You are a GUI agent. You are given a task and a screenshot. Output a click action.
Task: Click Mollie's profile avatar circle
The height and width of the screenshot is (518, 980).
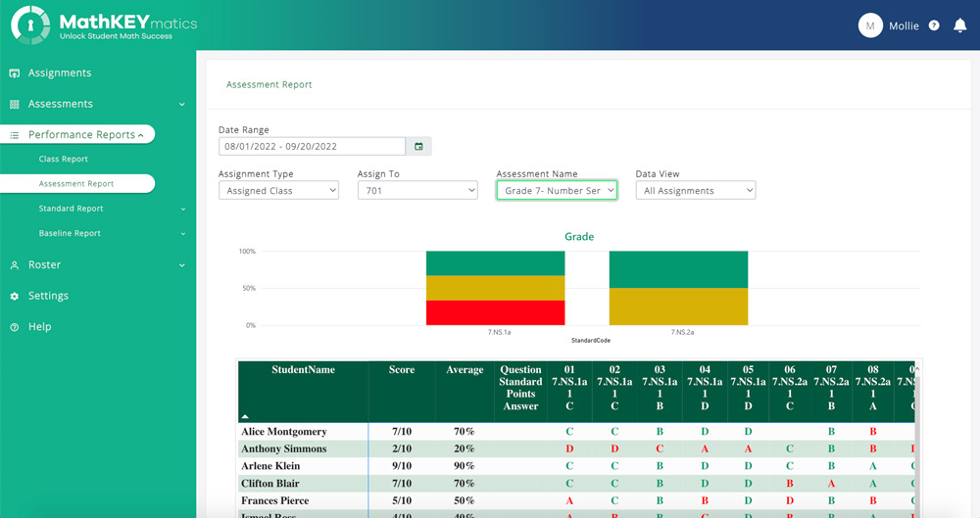(x=870, y=25)
